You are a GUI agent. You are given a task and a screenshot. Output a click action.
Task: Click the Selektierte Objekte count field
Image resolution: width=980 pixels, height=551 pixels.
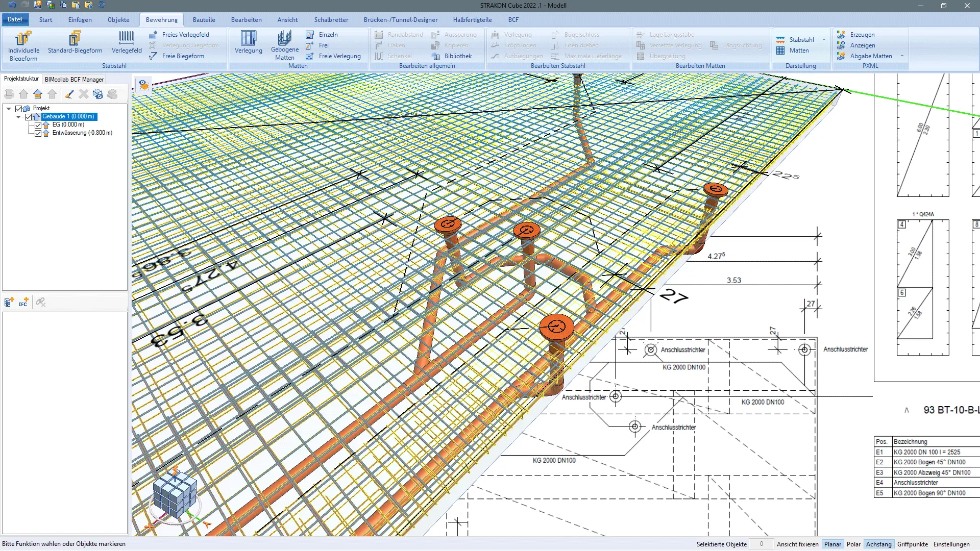(x=761, y=544)
